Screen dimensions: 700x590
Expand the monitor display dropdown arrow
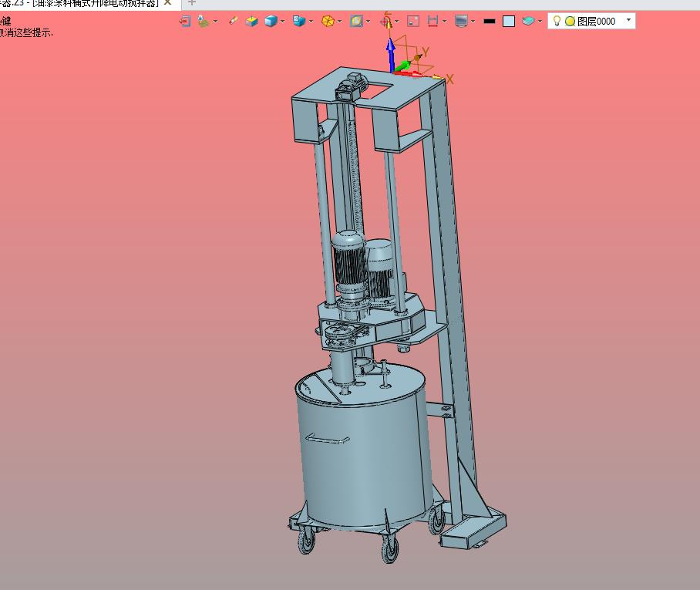(x=473, y=21)
